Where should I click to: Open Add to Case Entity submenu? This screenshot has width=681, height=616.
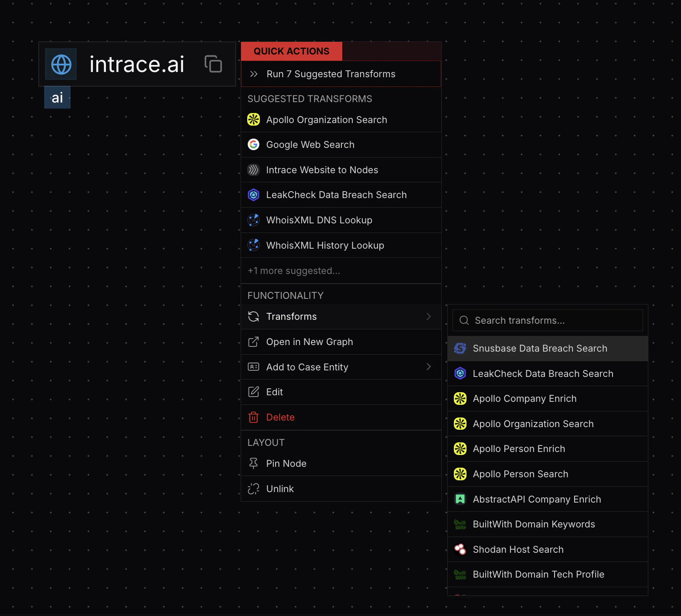(x=341, y=367)
